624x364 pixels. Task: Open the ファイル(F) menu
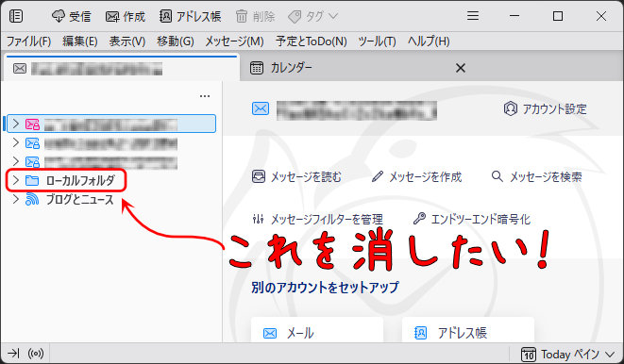point(28,41)
